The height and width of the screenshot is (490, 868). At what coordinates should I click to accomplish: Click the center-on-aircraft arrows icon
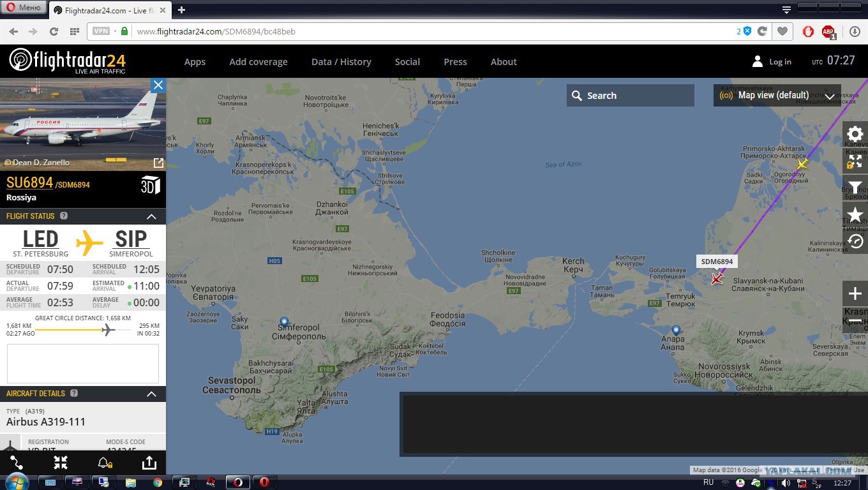click(61, 463)
